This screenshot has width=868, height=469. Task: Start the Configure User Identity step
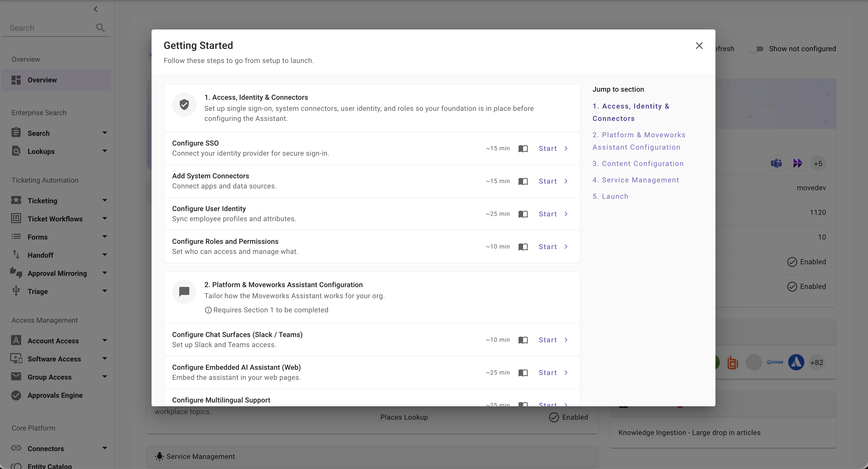click(x=553, y=214)
